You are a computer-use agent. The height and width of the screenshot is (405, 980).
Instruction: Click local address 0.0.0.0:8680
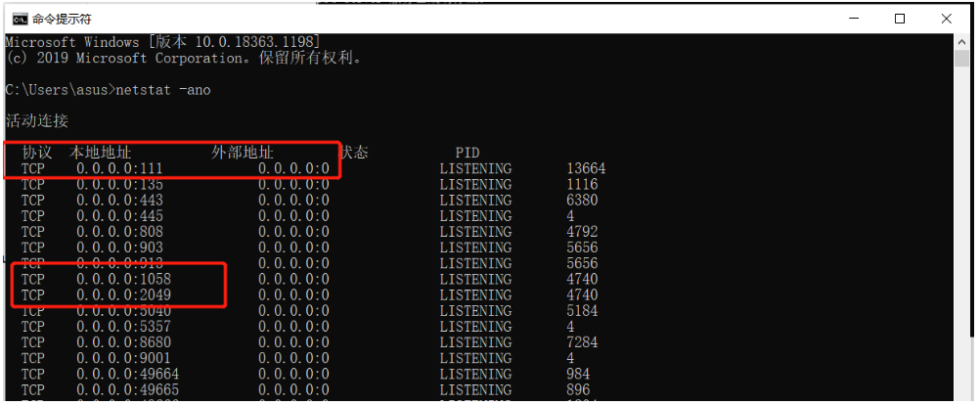[124, 342]
